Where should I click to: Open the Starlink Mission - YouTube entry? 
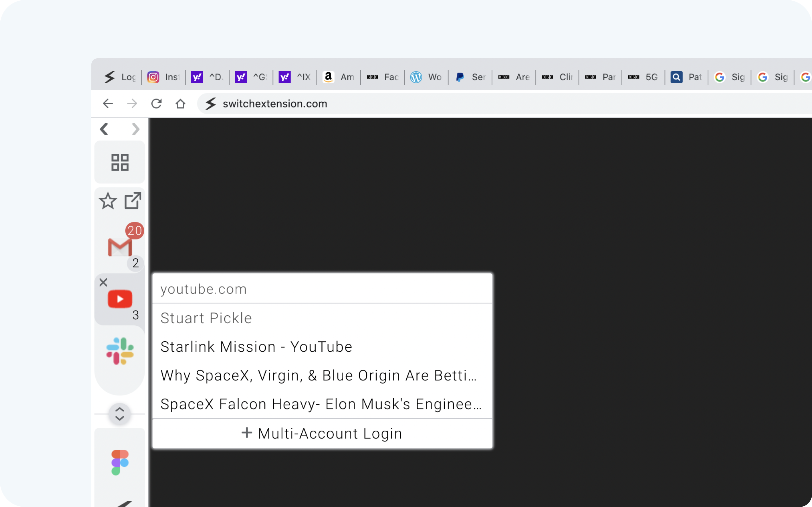click(x=256, y=346)
